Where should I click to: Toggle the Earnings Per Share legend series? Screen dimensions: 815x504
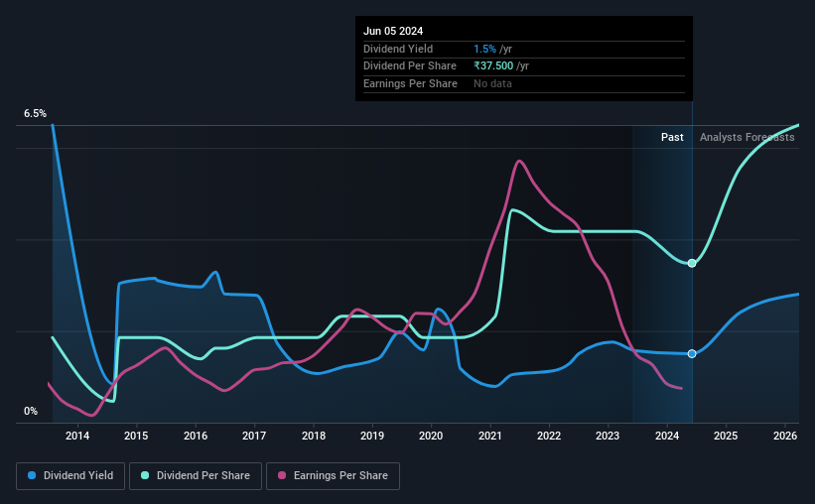click(x=333, y=476)
